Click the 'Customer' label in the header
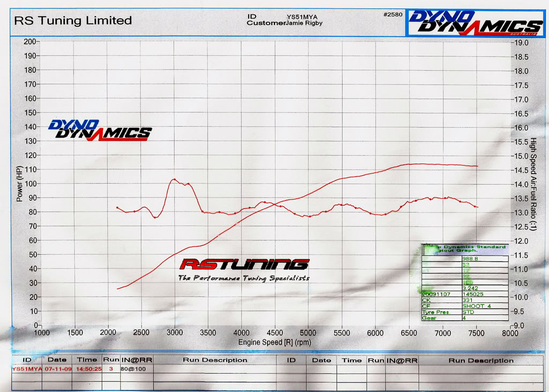 [266, 23]
